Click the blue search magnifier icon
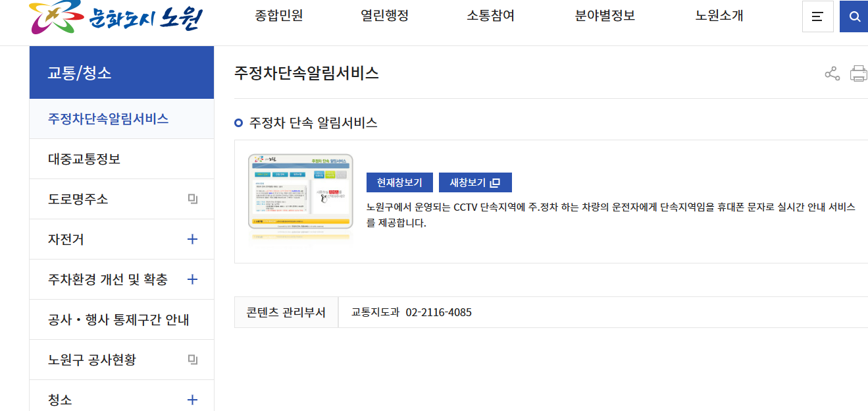 click(x=854, y=16)
